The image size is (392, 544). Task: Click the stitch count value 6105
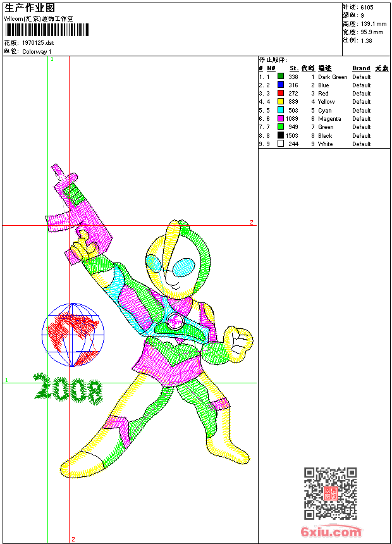pyautogui.click(x=367, y=8)
